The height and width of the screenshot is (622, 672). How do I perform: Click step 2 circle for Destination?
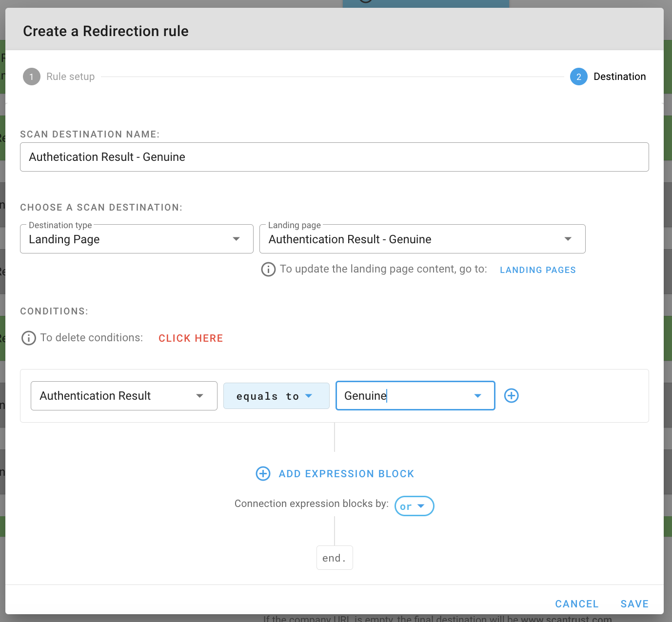pyautogui.click(x=578, y=77)
